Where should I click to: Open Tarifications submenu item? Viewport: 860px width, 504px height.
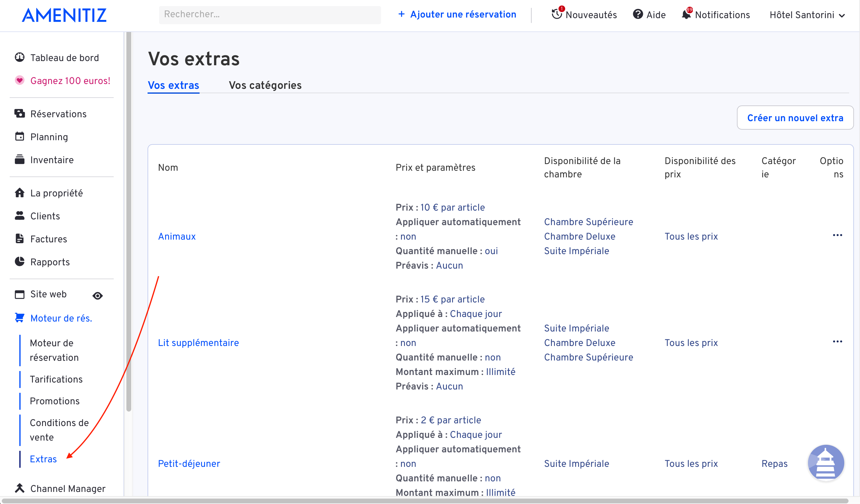[x=56, y=379]
